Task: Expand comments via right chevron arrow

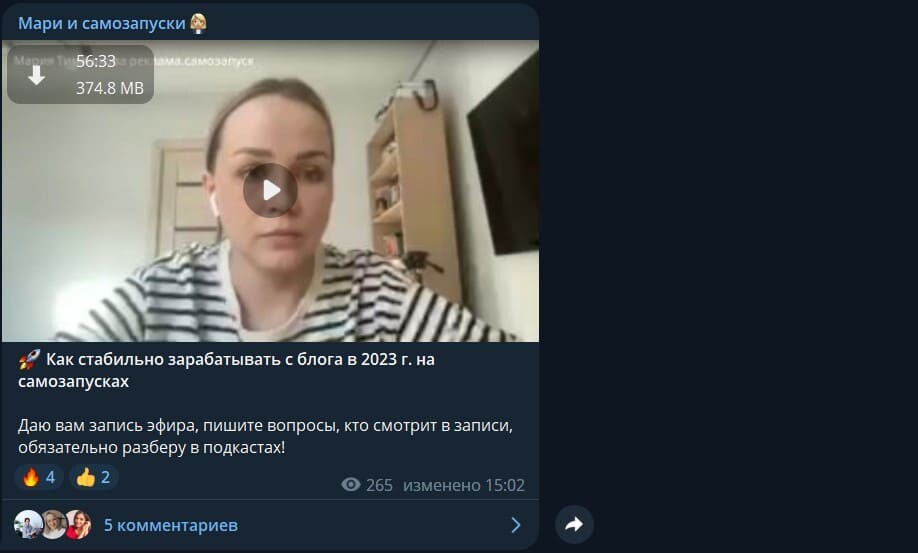Action: [516, 525]
